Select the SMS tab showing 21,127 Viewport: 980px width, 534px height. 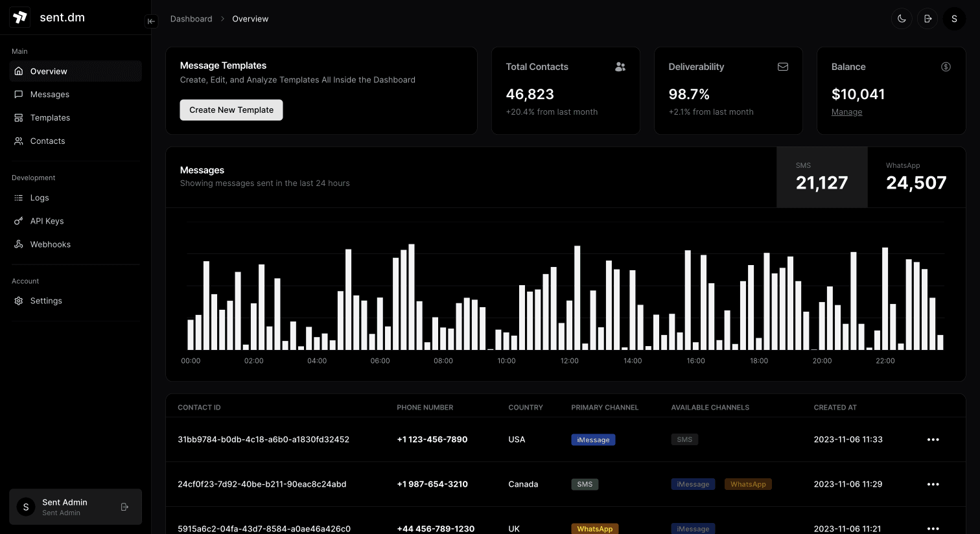click(x=822, y=177)
